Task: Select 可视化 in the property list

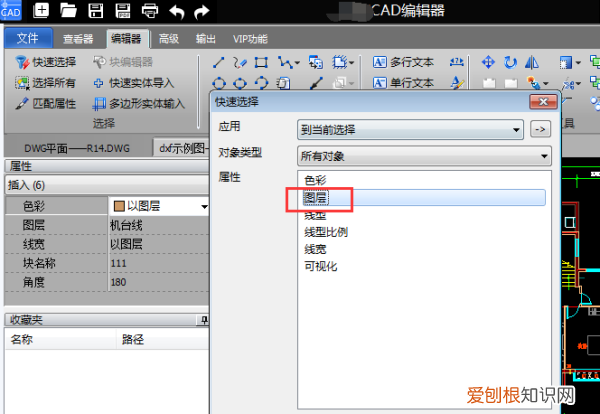Action: [320, 266]
